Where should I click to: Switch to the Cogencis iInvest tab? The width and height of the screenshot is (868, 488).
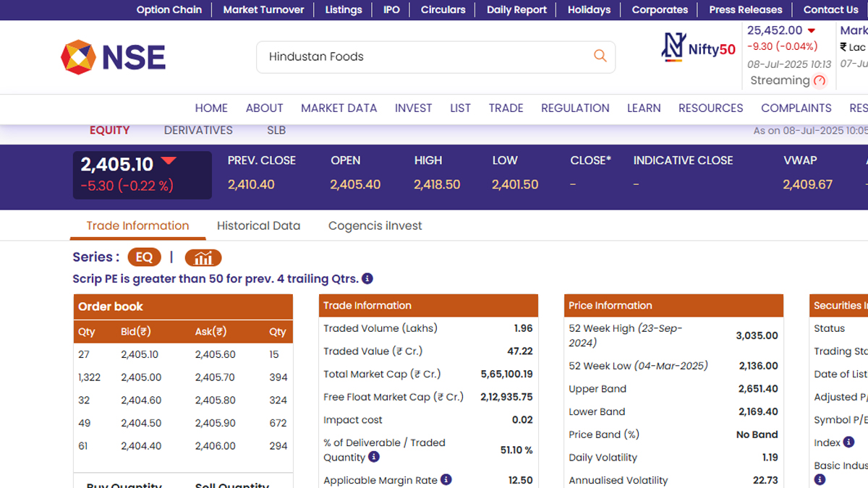coord(375,226)
